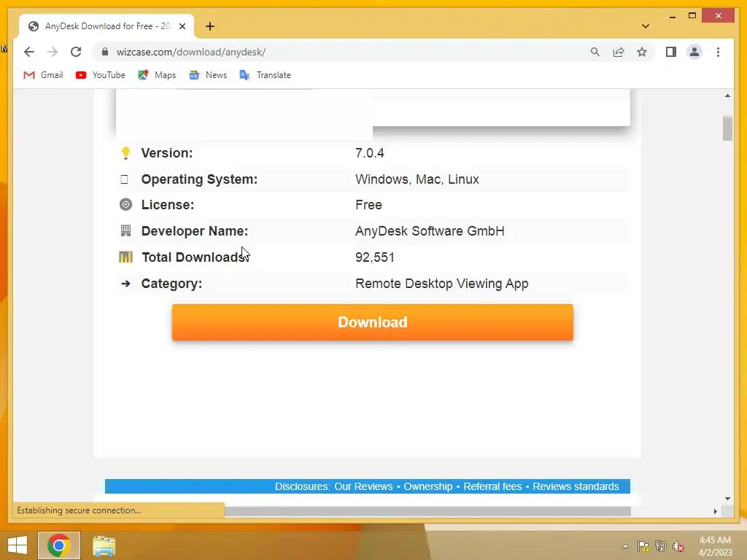Image resolution: width=747 pixels, height=560 pixels.
Task: Click the horizontal scrollbar track
Action: point(427,511)
